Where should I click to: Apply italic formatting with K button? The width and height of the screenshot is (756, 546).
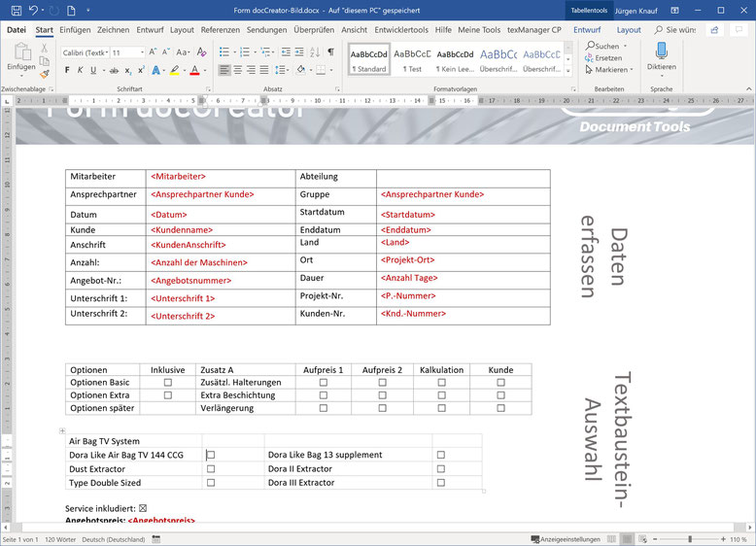tap(80, 70)
